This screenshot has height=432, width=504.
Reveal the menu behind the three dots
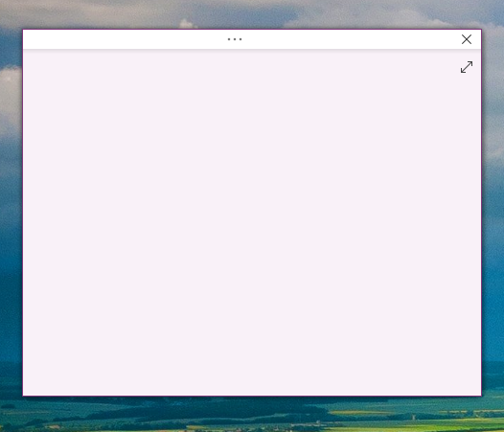[x=235, y=39]
